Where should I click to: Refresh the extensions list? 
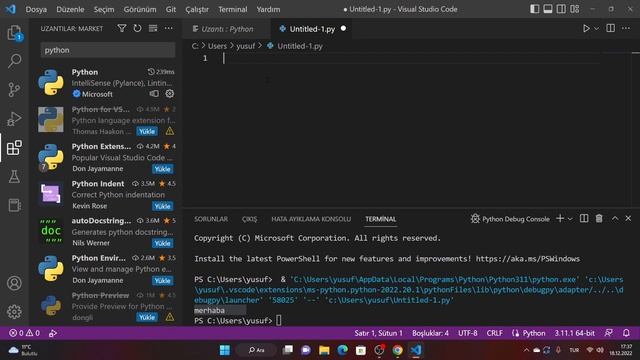pos(137,28)
